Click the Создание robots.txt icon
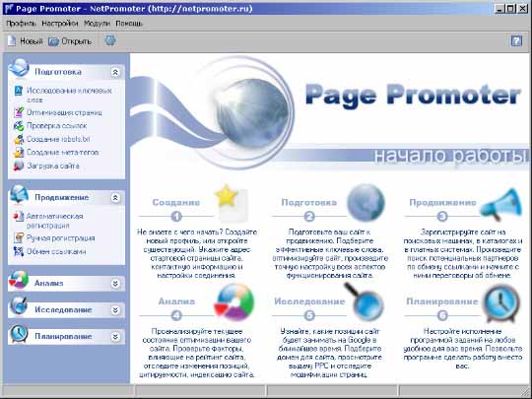Screen dimensions: 532x399 (x=19, y=139)
